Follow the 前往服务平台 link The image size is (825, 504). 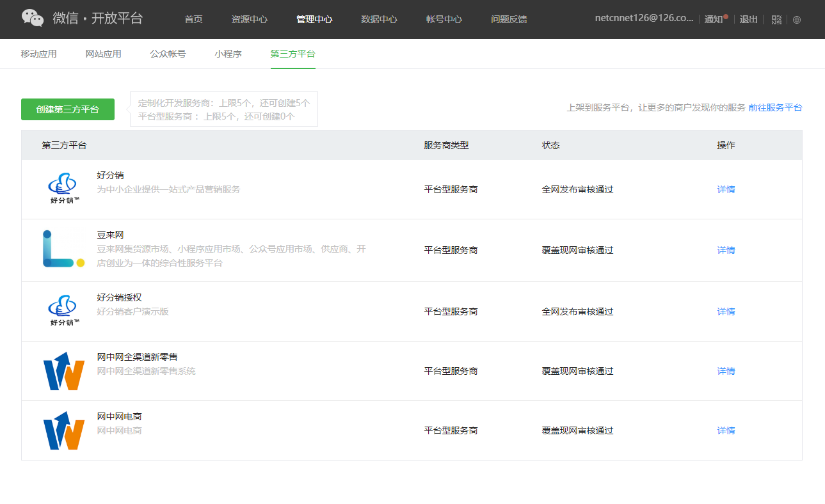click(775, 107)
